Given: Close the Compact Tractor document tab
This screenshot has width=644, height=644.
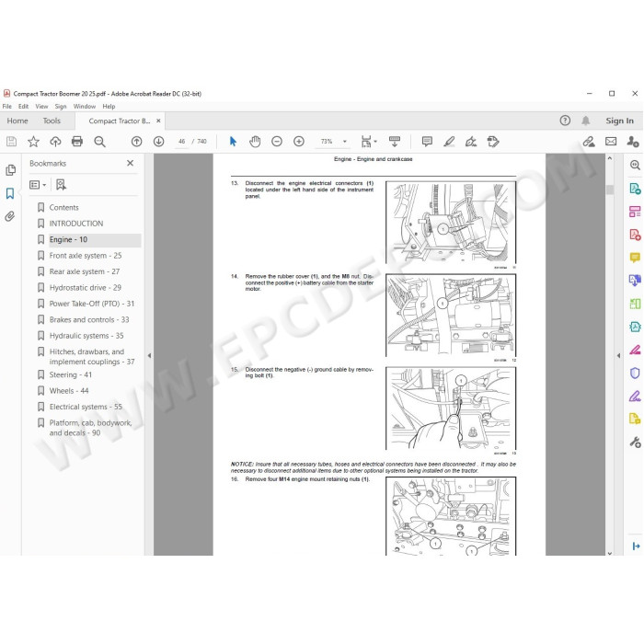Looking at the screenshot, I should [x=158, y=121].
